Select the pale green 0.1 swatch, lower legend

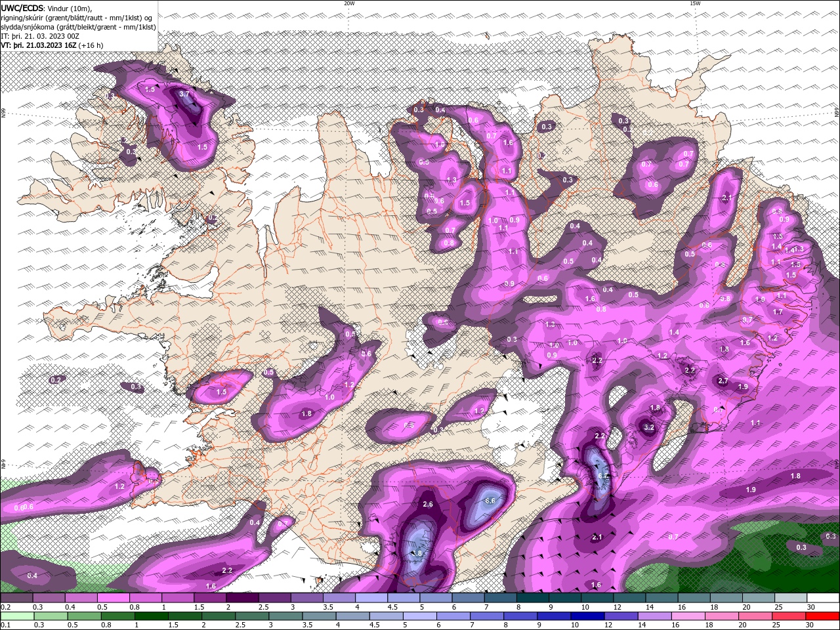[17, 616]
